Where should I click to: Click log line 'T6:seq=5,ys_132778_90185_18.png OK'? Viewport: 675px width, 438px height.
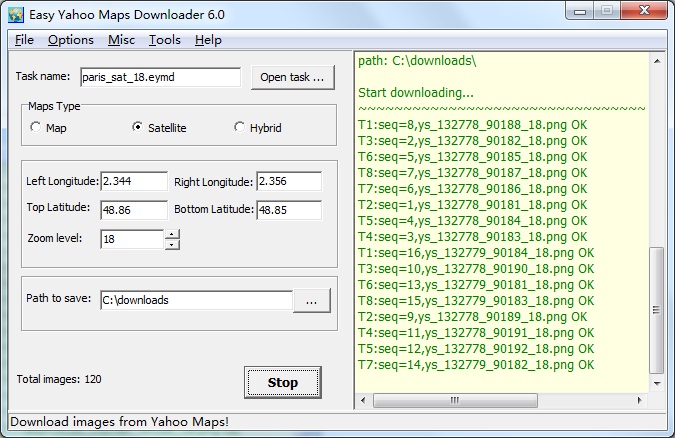(472, 157)
